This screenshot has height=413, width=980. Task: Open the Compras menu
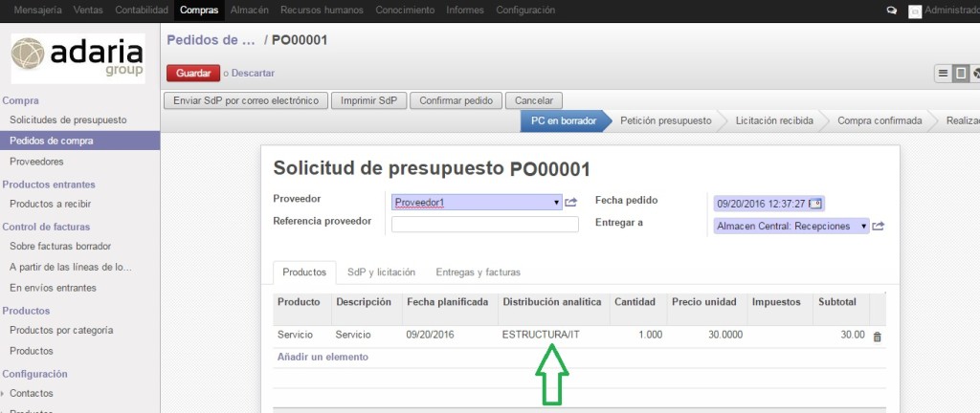[x=199, y=10]
